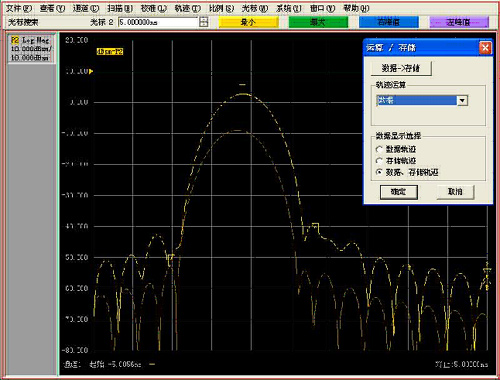Click the yellow 最小 search button
Viewport: 500px width, 380px height.
tap(248, 22)
